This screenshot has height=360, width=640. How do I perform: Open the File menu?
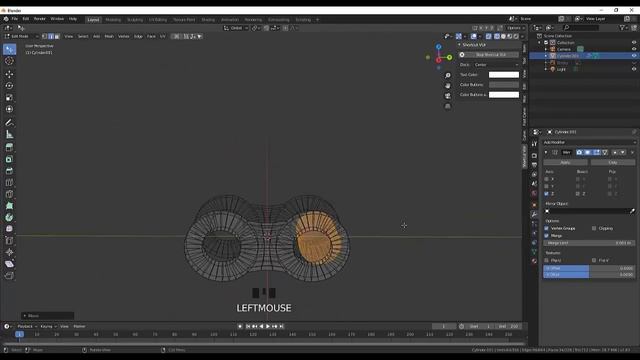click(15, 19)
